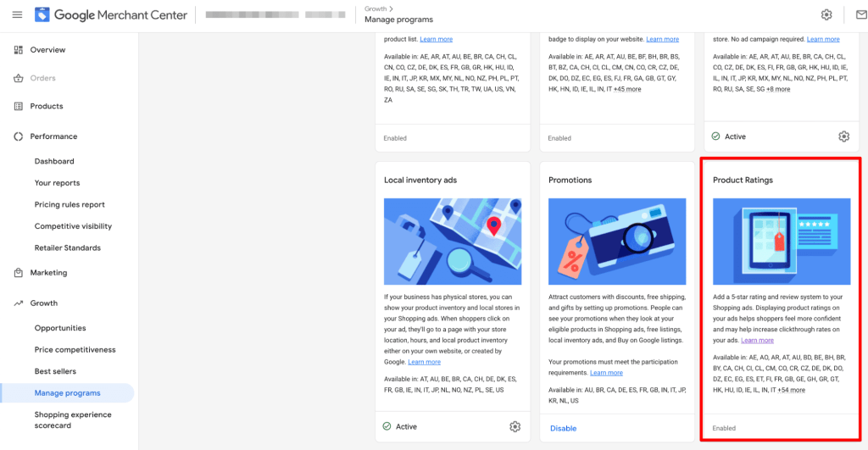This screenshot has width=868, height=450.
Task: Click the Orders basket icon
Action: pos(19,78)
